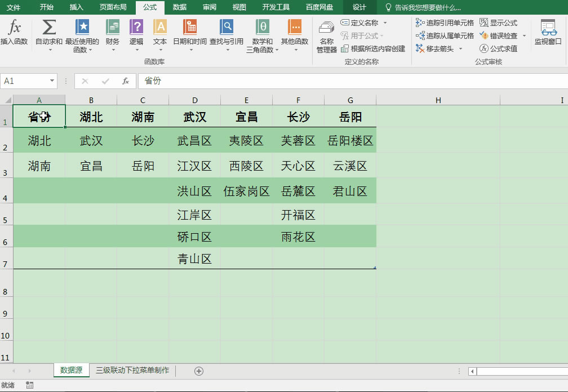Click Remove Arrows
Screen dimensions: 568x392
click(434, 48)
